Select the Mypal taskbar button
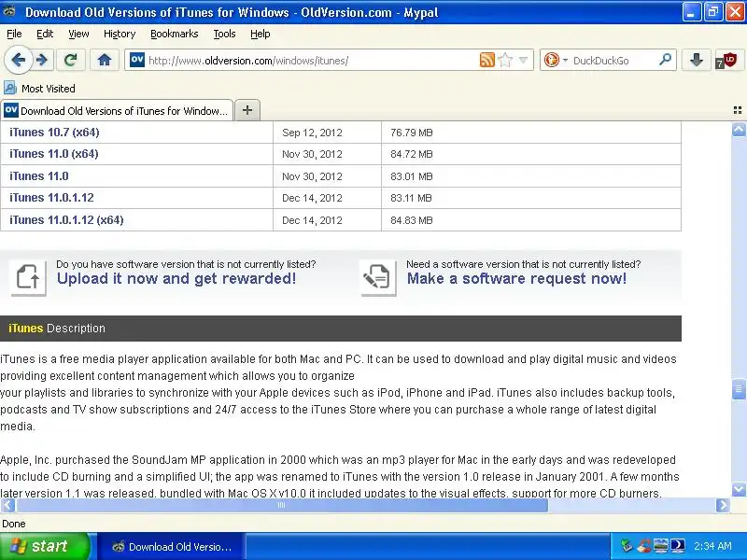Image resolution: width=747 pixels, height=560 pixels. coord(173,547)
